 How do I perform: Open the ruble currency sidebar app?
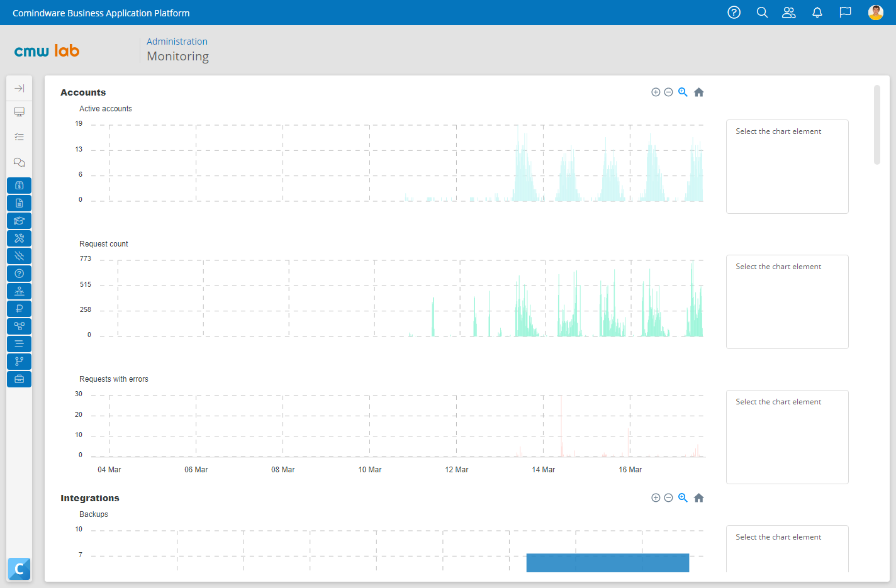point(20,309)
